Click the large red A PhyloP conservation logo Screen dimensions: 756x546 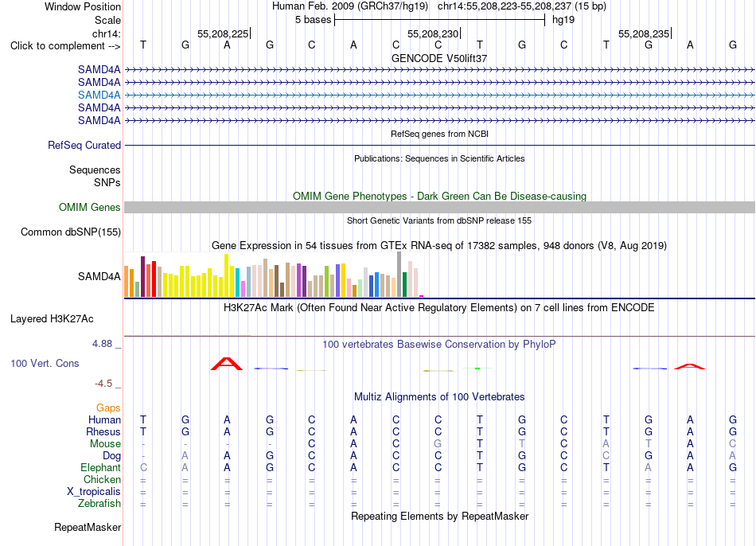227,364
